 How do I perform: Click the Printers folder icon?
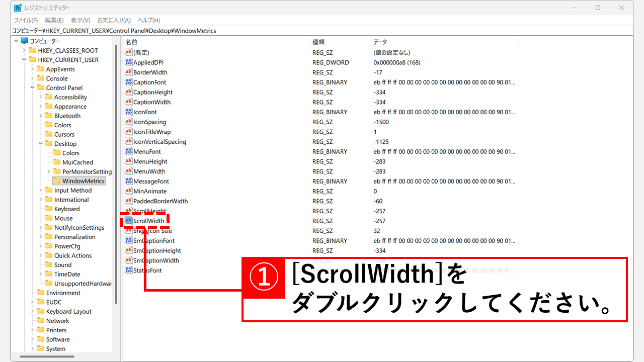click(x=41, y=330)
